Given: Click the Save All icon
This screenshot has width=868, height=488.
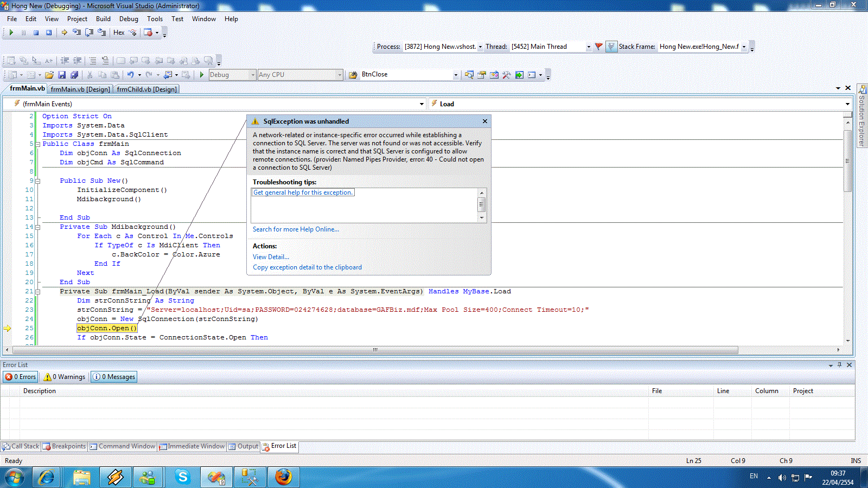Looking at the screenshot, I should [74, 75].
